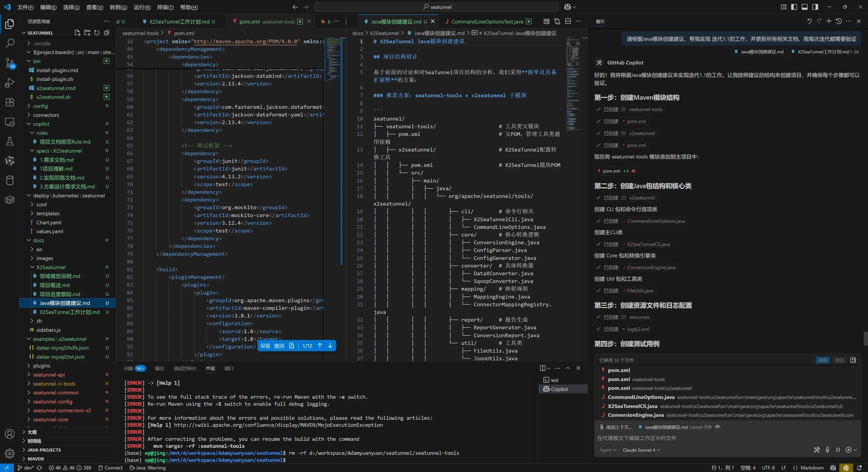Viewport: 868px width, 472px height.
Task: Toggle eye icon on current file context chip
Action: (717, 427)
